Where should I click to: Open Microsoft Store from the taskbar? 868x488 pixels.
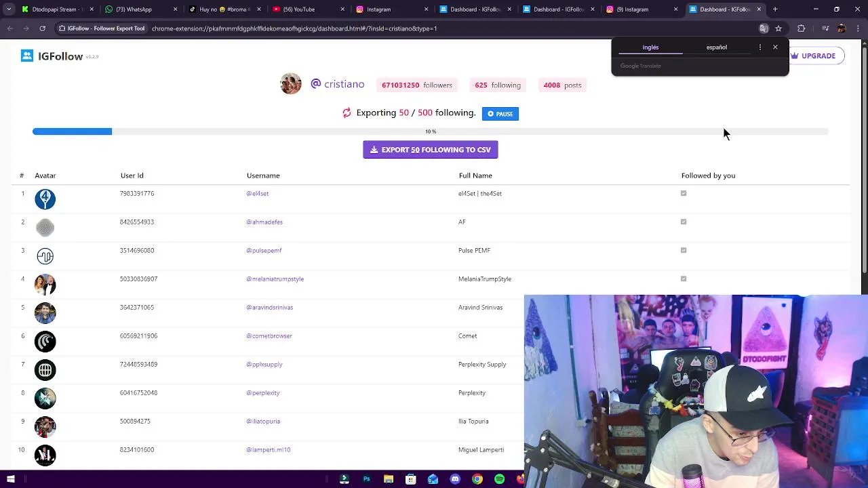410,479
